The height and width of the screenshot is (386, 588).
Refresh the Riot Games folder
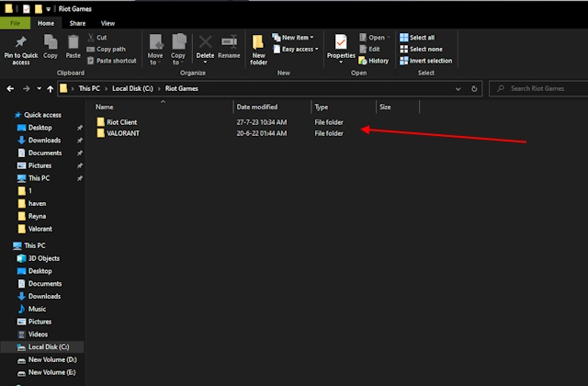tap(474, 89)
